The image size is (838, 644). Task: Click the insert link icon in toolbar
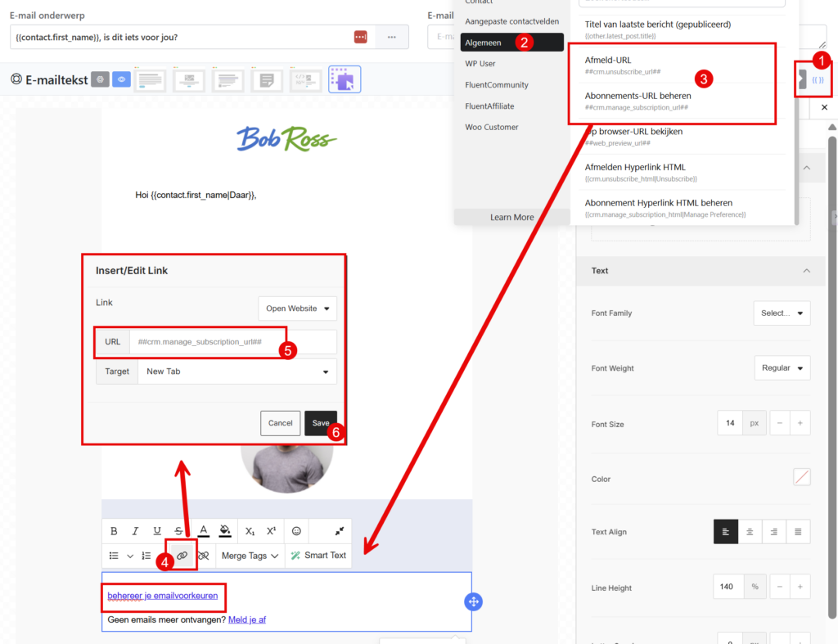[x=182, y=556]
